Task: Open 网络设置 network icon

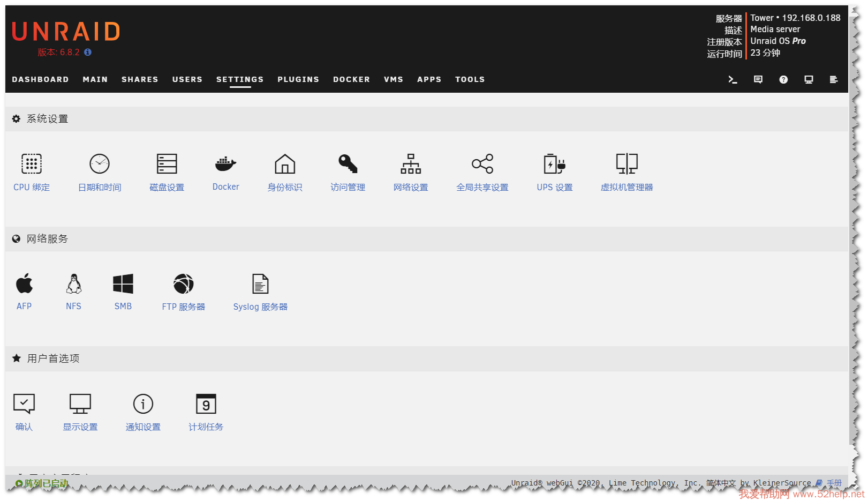Action: pyautogui.click(x=411, y=163)
